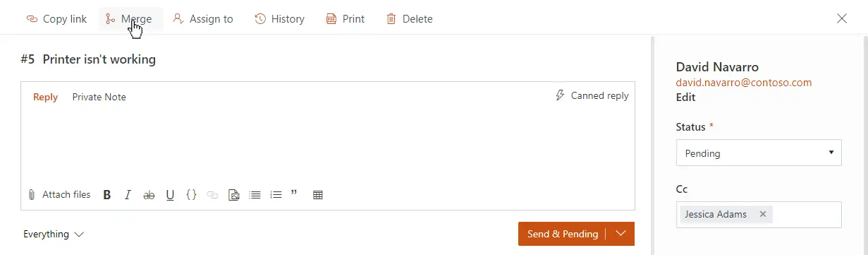Select the Reply tab
Screen dimensions: 868x255
[x=46, y=97]
